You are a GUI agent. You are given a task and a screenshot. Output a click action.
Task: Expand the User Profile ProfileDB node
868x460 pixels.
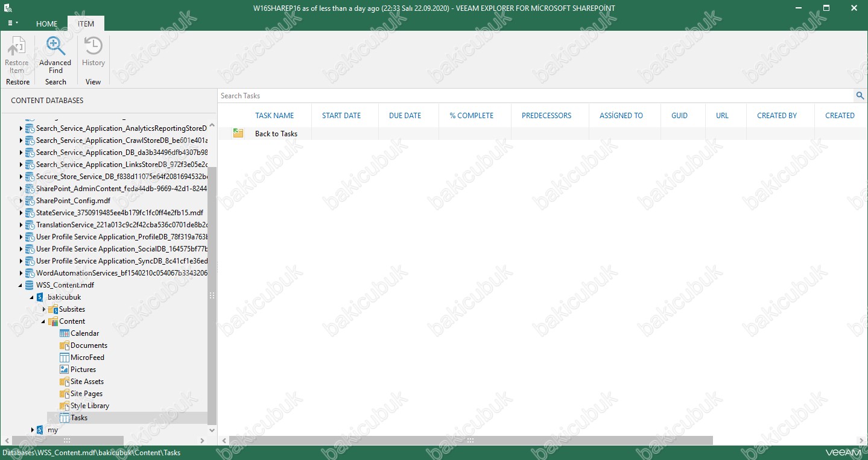tap(21, 237)
